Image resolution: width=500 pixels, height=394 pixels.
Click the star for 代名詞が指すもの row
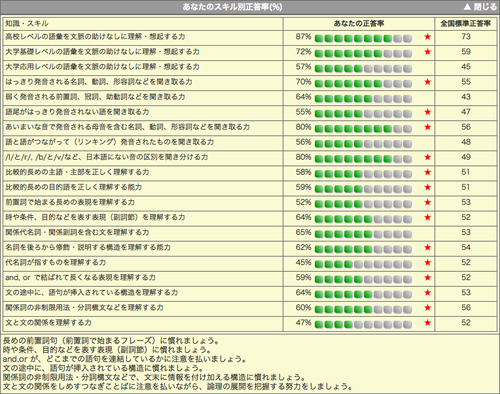pos(428,262)
